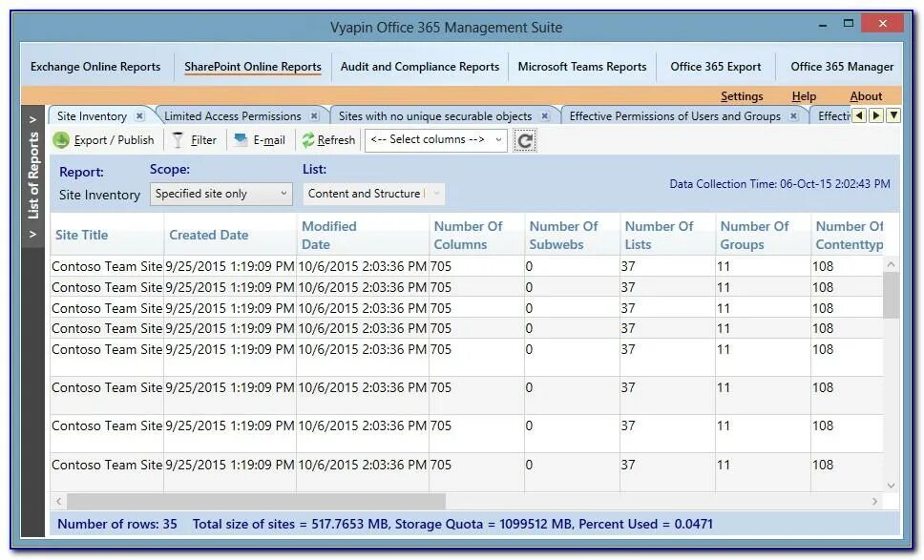Open the Scope dropdown Specified site only
This screenshot has width=924, height=560.
[221, 194]
